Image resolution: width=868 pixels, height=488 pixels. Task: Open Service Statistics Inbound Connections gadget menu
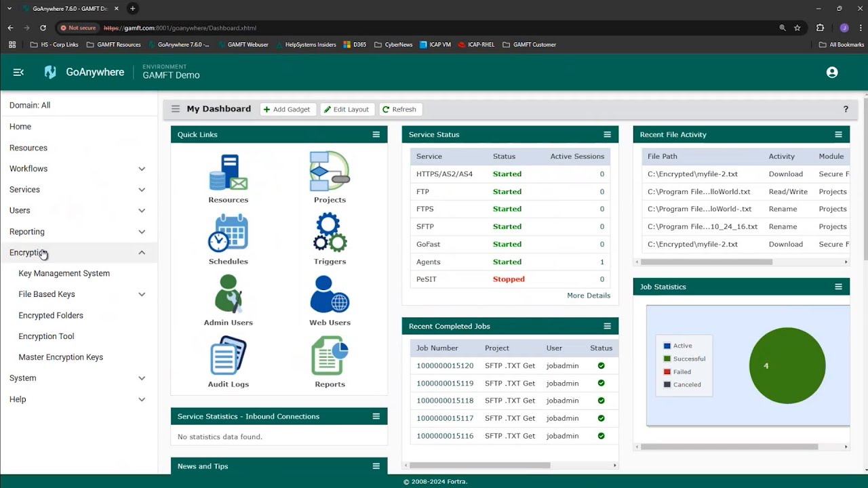376,416
